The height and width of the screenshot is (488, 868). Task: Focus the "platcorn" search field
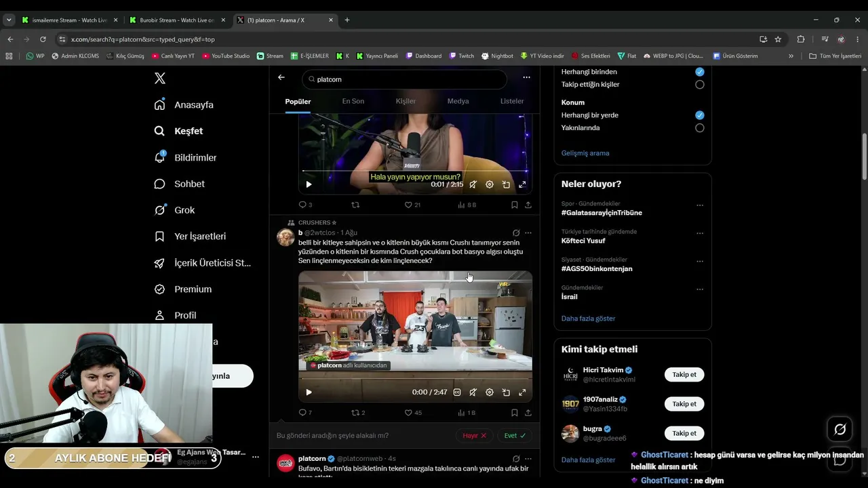404,79
